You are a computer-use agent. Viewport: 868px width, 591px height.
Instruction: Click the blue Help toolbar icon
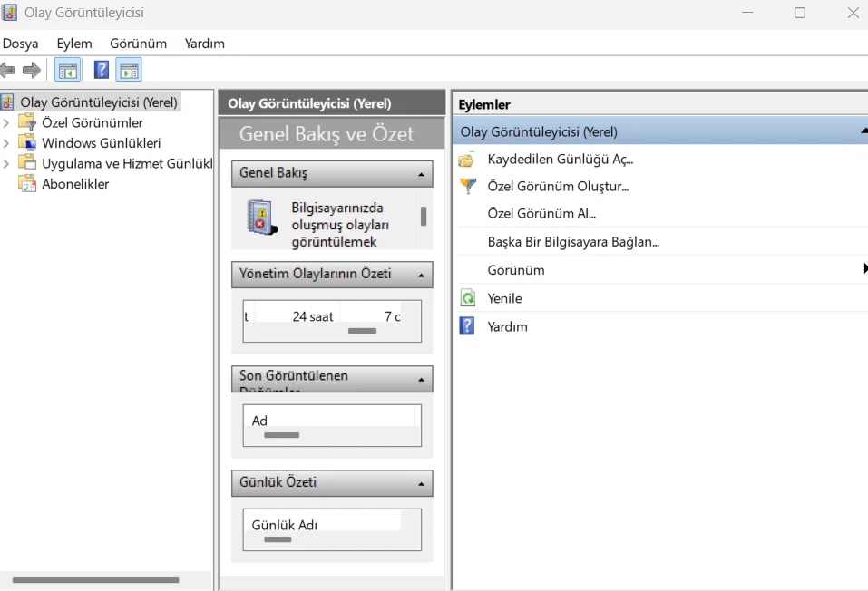(x=102, y=70)
